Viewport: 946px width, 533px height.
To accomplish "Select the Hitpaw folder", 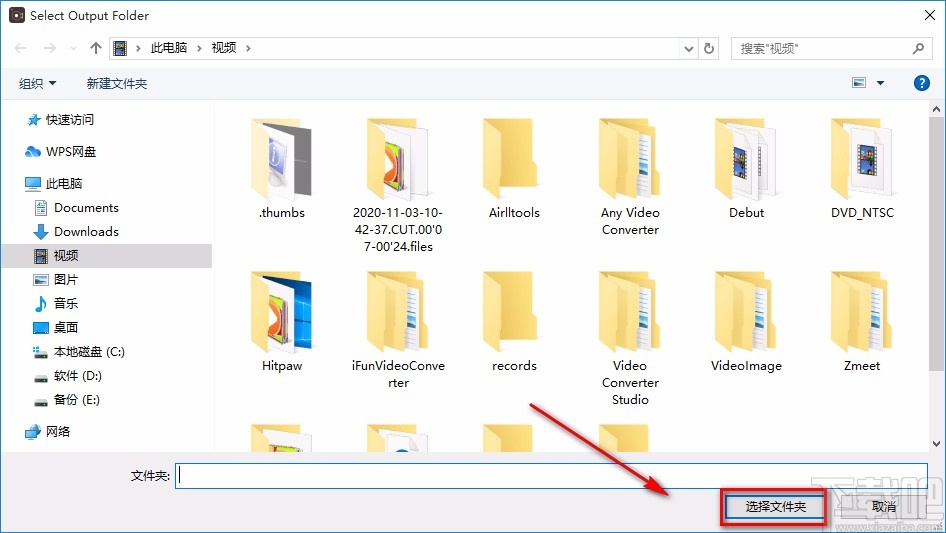I will (281, 321).
